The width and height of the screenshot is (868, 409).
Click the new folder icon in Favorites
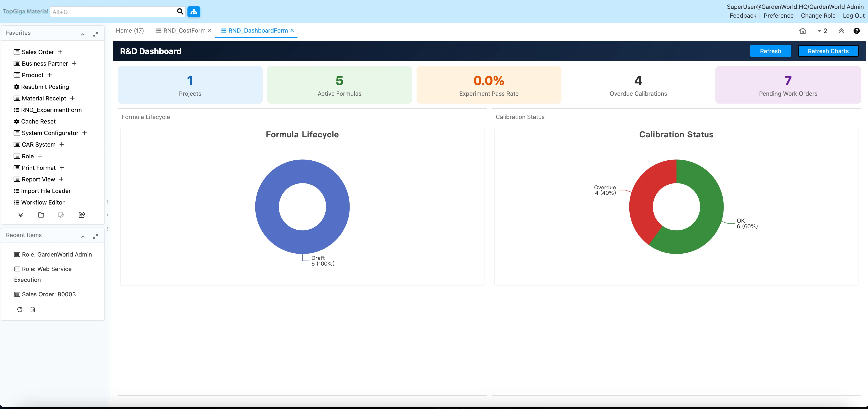coord(41,215)
